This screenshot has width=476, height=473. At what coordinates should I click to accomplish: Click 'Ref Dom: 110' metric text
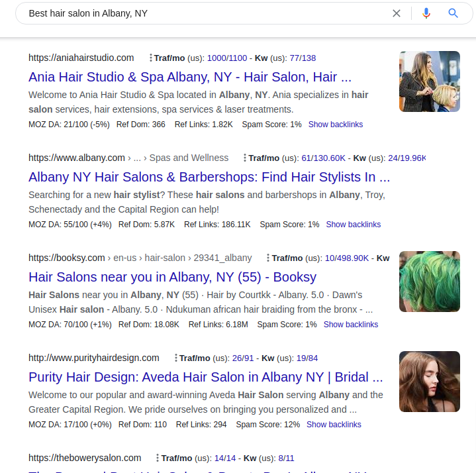(x=143, y=424)
